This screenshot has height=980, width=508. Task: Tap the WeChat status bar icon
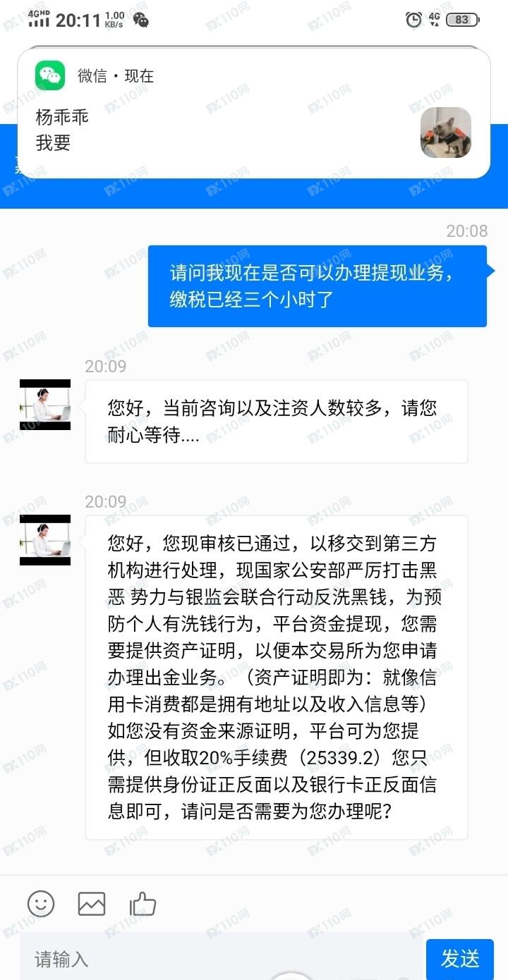(141, 20)
